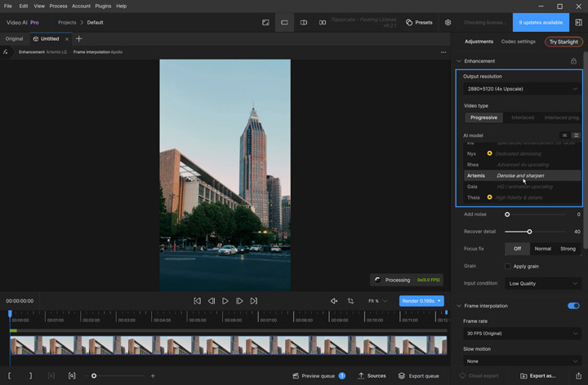The image size is (588, 385).
Task: Step forward one frame
Action: [x=239, y=301]
